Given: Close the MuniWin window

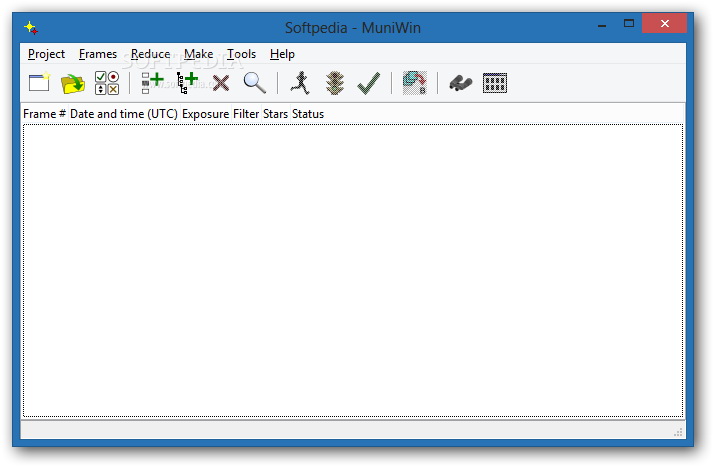Looking at the screenshot, I should point(664,24).
